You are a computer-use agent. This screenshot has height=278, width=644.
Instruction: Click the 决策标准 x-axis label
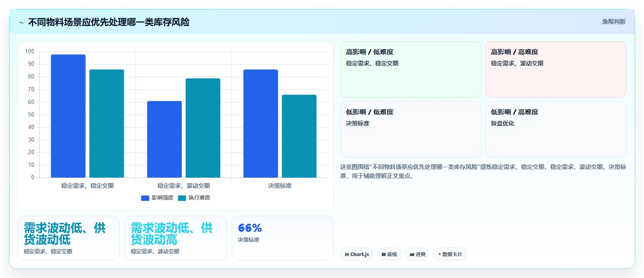[280, 186]
